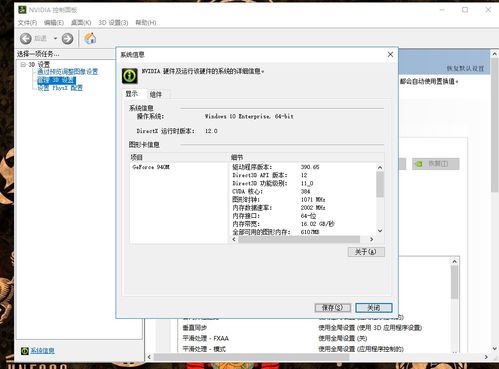This screenshot has width=499, height=369.
Task: Click the details list scroll-up arrow
Action: pyautogui.click(x=380, y=168)
